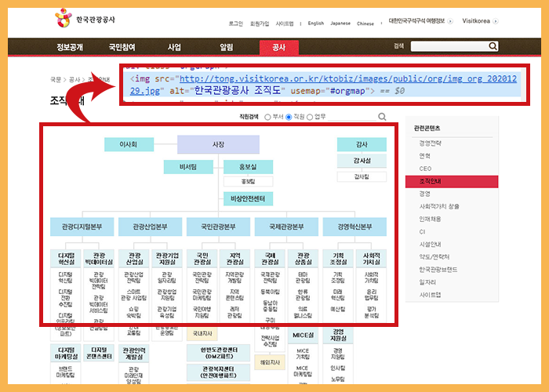The width and height of the screenshot is (549, 392).
Task: Select the 부서 radio button
Action: tap(267, 117)
